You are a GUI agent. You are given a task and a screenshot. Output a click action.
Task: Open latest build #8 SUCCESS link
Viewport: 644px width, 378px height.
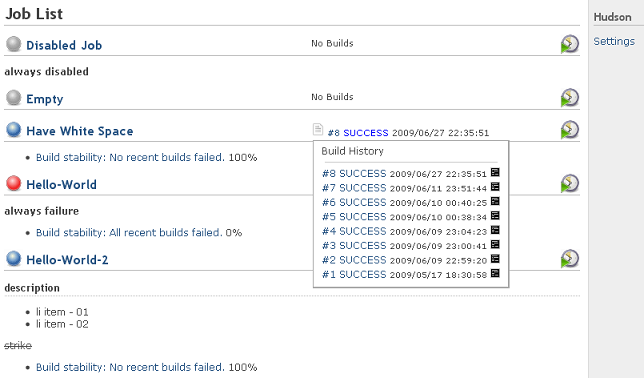tap(358, 133)
